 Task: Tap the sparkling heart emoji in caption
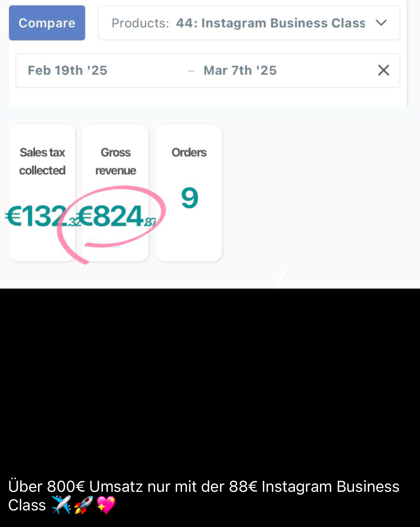pyautogui.click(x=106, y=505)
